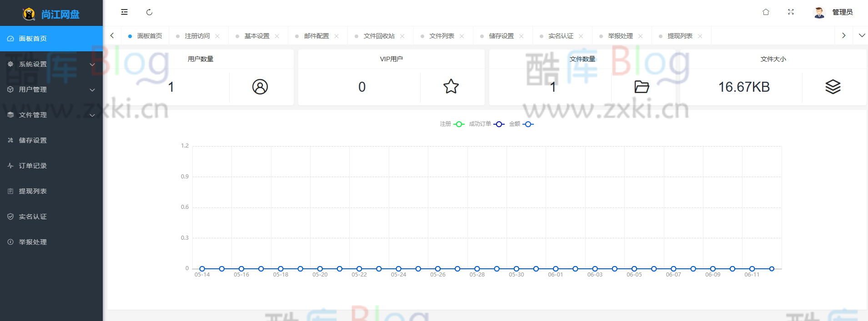Expand the 用户管理 sidebar menu
The width and height of the screenshot is (868, 321).
(x=51, y=89)
